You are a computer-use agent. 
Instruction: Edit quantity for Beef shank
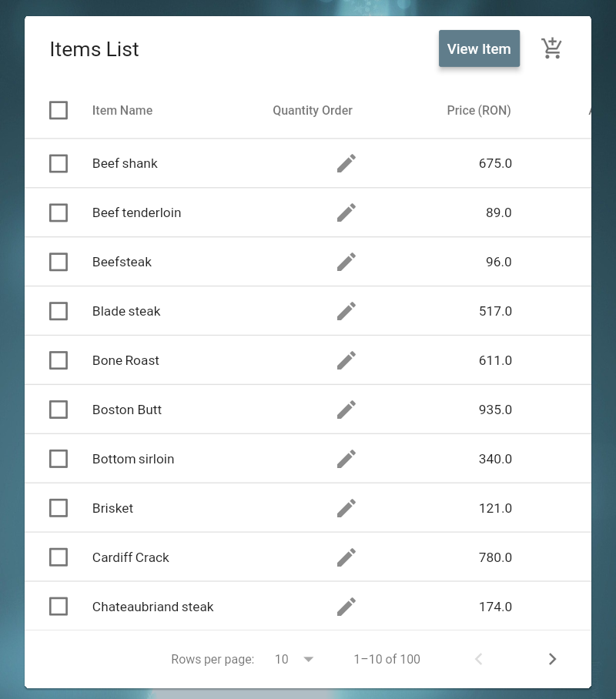(346, 163)
